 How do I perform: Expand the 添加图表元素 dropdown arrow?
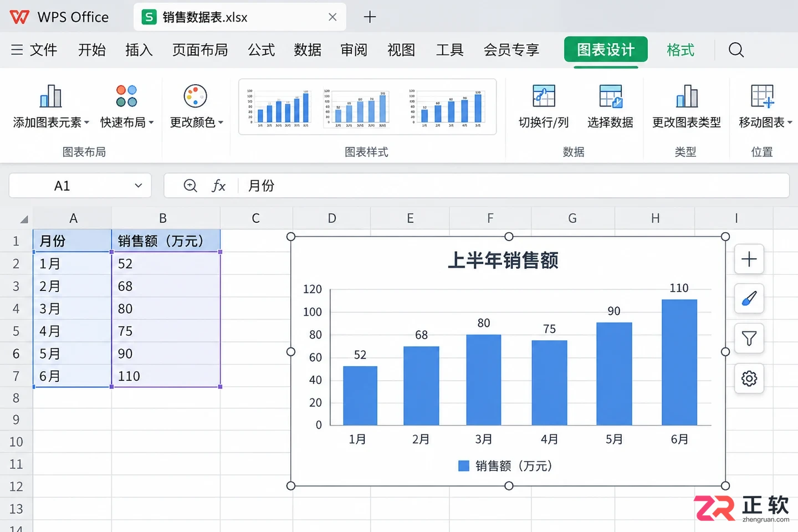click(86, 122)
